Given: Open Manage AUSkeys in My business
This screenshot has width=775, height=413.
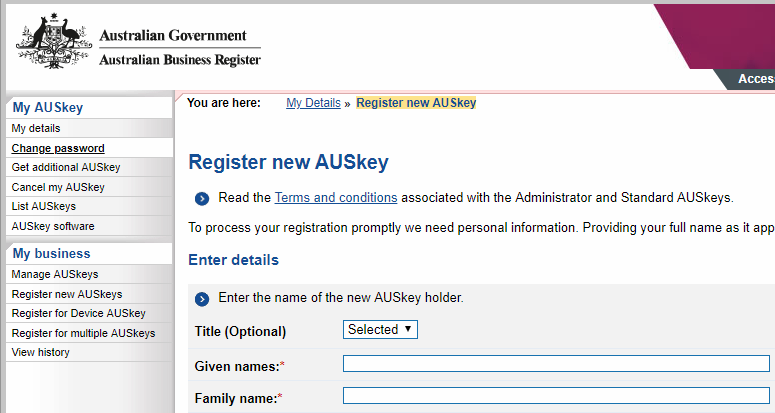Looking at the screenshot, I should 55,274.
